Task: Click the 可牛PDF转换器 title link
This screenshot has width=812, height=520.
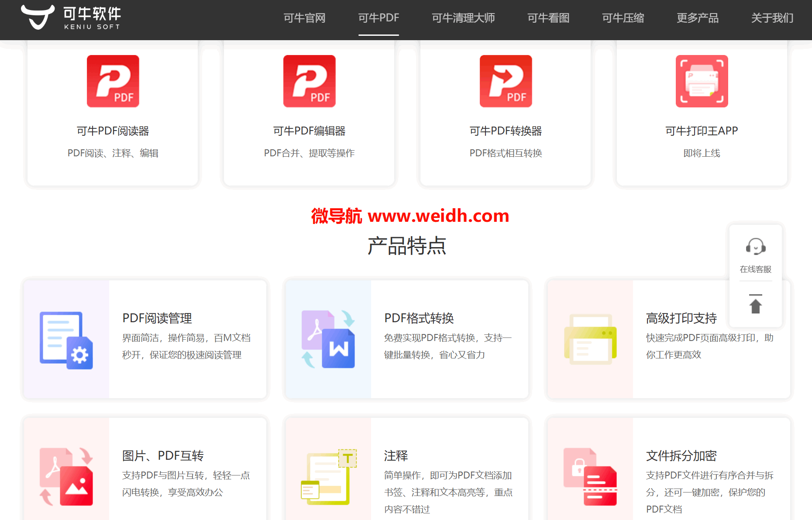Action: click(x=506, y=131)
